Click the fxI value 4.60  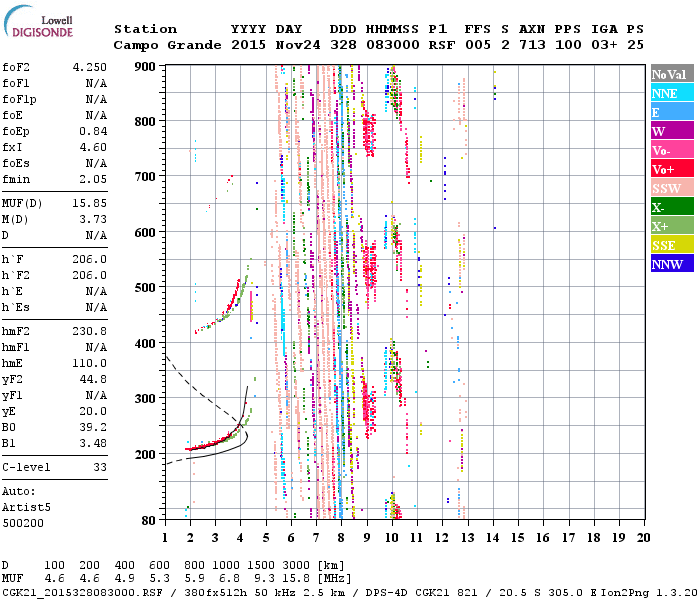tap(93, 147)
